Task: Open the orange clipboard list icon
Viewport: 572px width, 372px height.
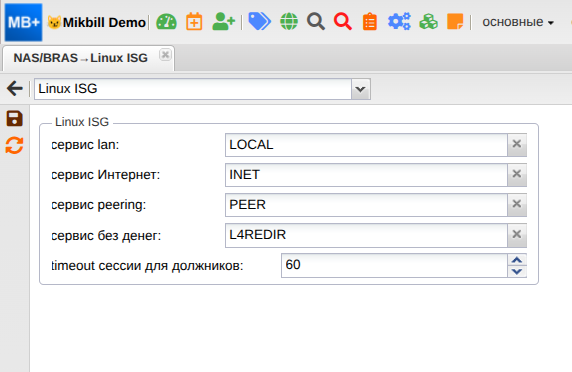Action: [x=370, y=22]
